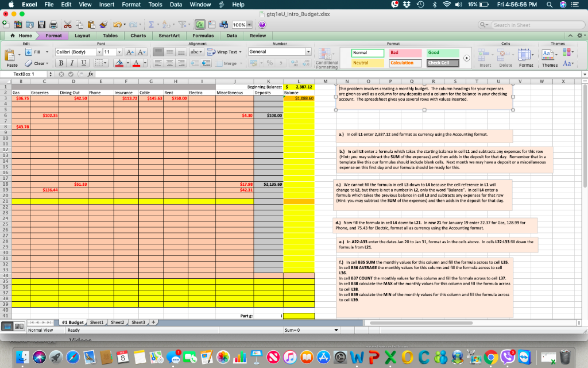Insert AutoSum using the sigma icon

(x=152, y=24)
